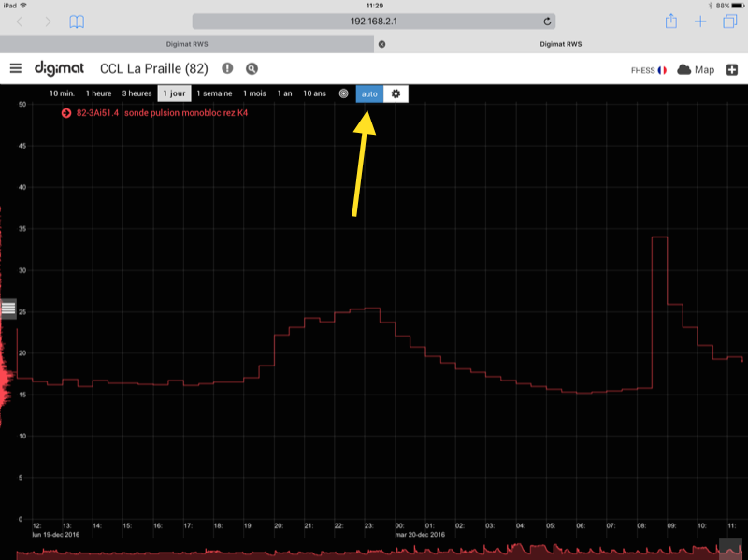
Task: Select the 1 heure time range
Action: click(99, 93)
